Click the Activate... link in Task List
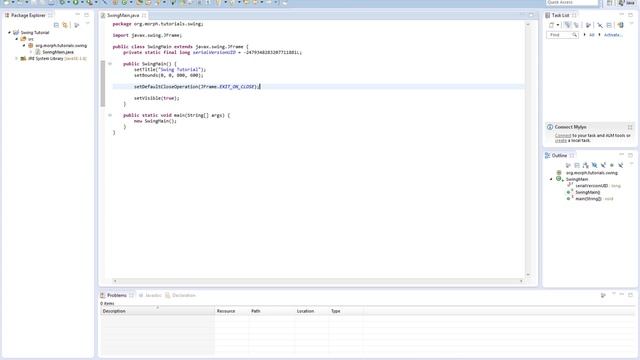The height and width of the screenshot is (360, 640). point(612,35)
